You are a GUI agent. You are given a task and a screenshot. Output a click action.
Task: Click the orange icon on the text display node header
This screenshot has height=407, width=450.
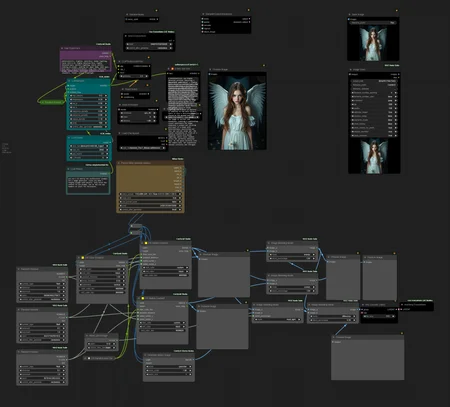[x=172, y=69]
